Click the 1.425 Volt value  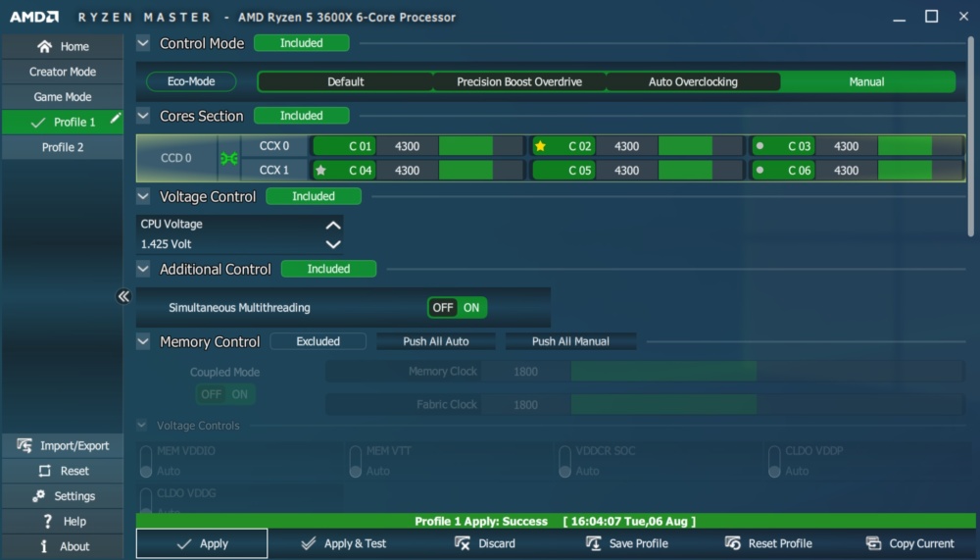click(x=166, y=244)
